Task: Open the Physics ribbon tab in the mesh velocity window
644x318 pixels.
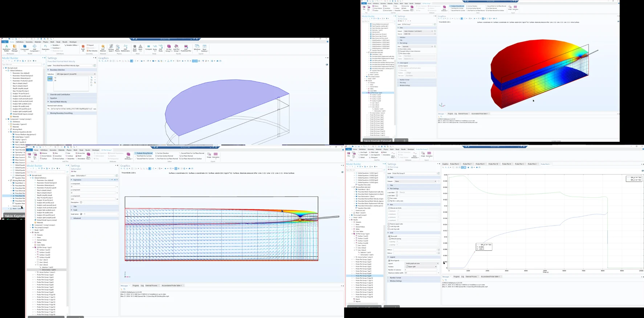Action: click(45, 42)
